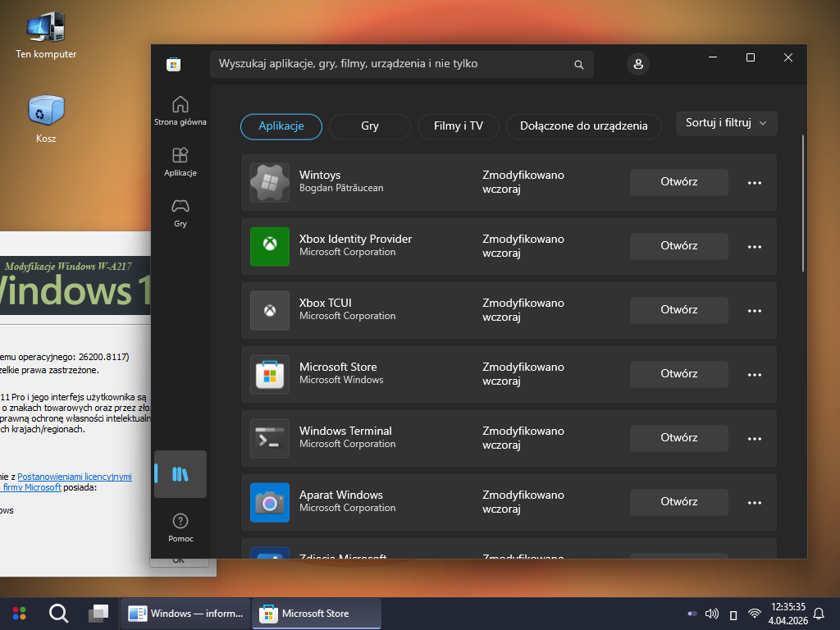Click the Wintoys app icon
Screen dimensions: 840x630
[x=270, y=182]
